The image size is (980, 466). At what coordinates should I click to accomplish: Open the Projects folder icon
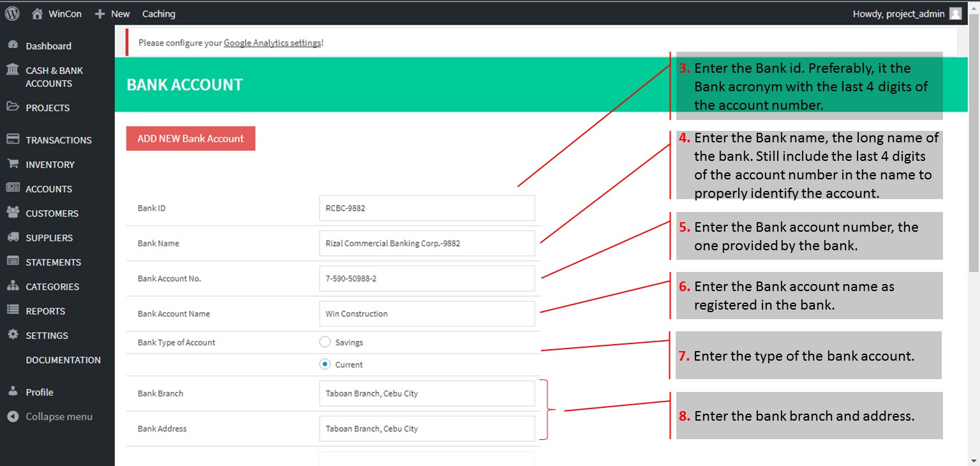tap(12, 107)
